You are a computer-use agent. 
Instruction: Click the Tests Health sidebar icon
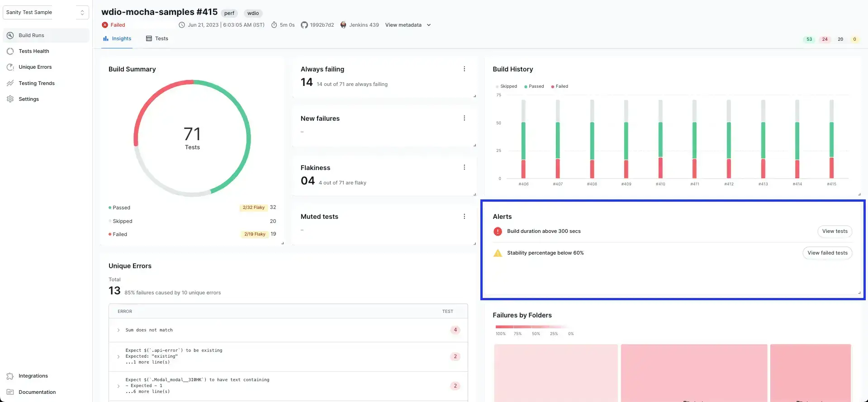click(10, 51)
